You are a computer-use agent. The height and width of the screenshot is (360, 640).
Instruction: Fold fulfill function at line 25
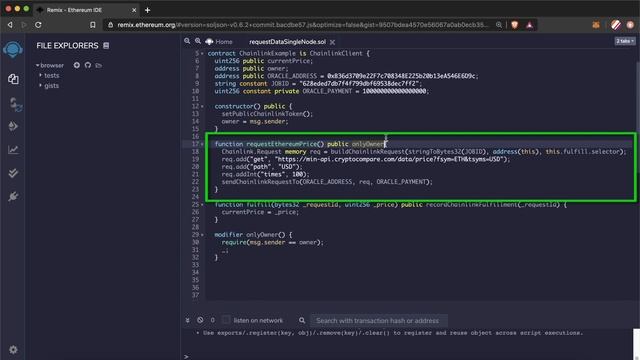click(202, 205)
